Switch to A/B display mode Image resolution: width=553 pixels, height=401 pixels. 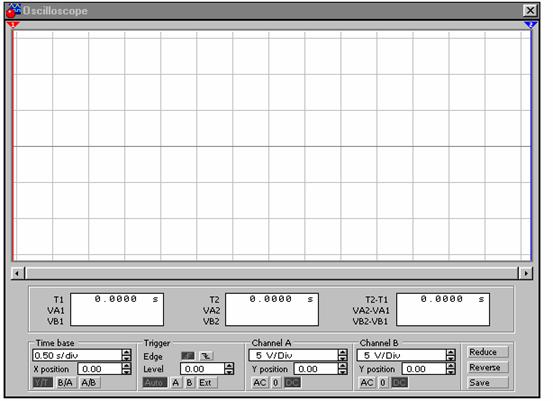(89, 383)
